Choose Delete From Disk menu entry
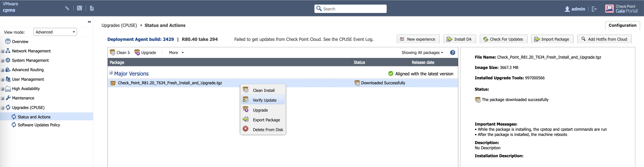The image size is (644, 167). [x=268, y=130]
